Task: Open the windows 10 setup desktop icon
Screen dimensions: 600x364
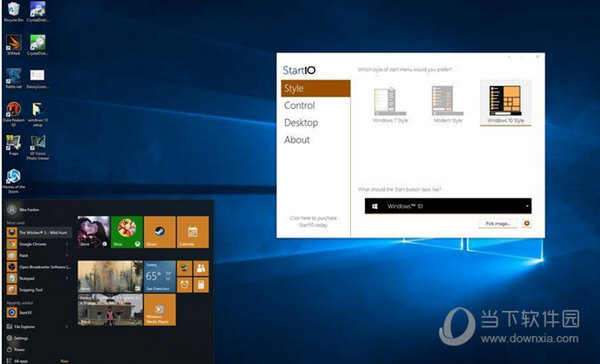Action: click(38, 114)
